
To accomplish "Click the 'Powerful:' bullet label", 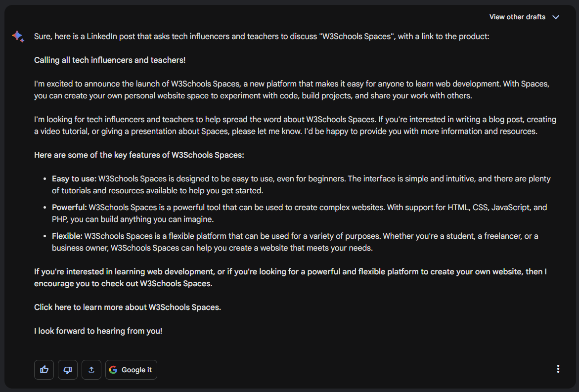I will point(69,208).
